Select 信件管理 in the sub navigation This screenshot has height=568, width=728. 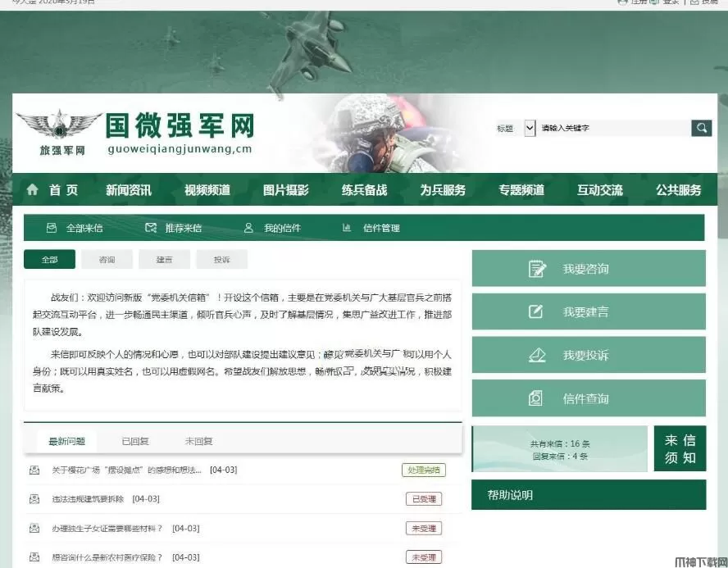pyautogui.click(x=381, y=228)
